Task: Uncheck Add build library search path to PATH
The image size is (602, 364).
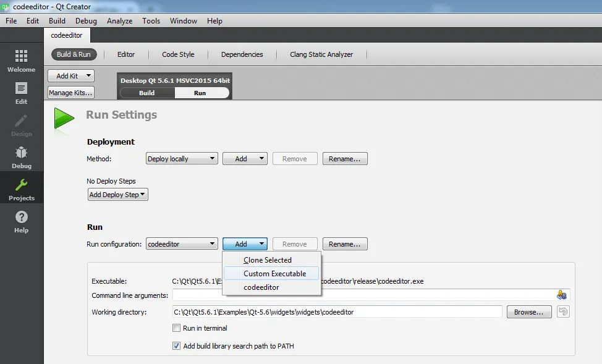Action: pos(176,346)
